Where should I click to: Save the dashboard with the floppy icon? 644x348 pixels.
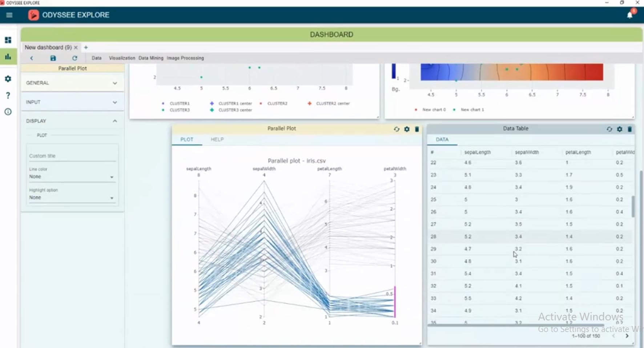[x=53, y=58]
